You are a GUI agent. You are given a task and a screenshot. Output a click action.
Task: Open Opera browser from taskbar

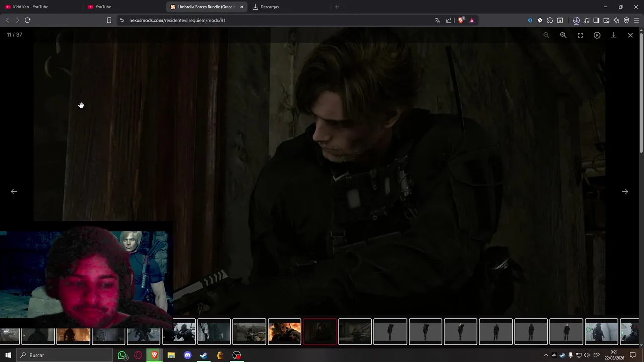click(138, 355)
